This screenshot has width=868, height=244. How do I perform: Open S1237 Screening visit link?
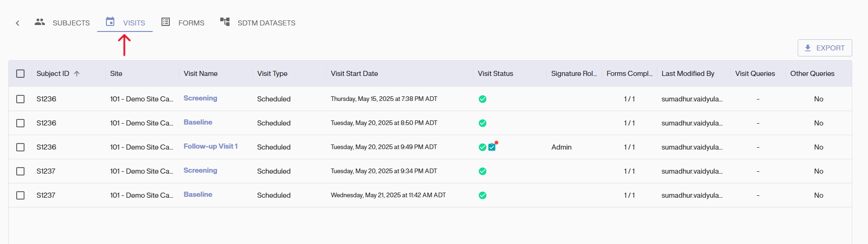[200, 170]
